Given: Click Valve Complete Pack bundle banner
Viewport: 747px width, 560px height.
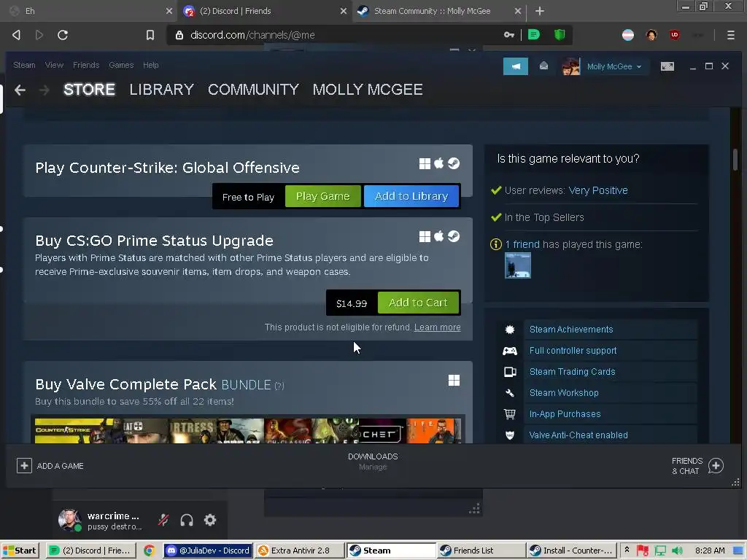Looking at the screenshot, I should [248, 430].
